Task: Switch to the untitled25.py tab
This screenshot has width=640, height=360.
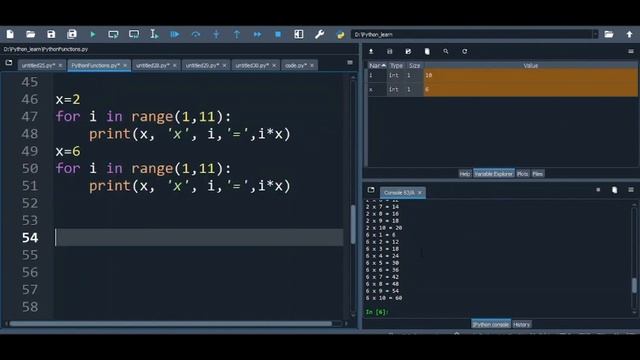Action: point(38,65)
